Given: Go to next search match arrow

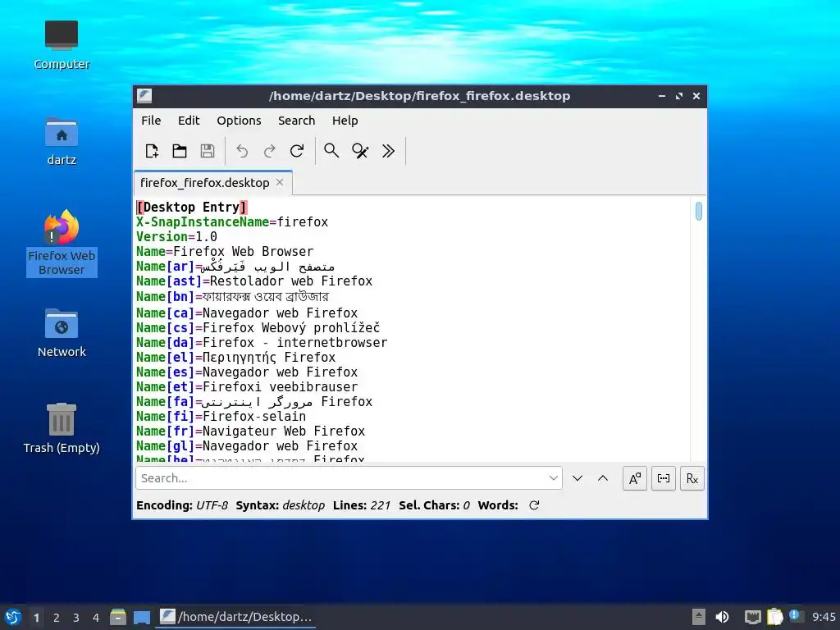Looking at the screenshot, I should 577,478.
